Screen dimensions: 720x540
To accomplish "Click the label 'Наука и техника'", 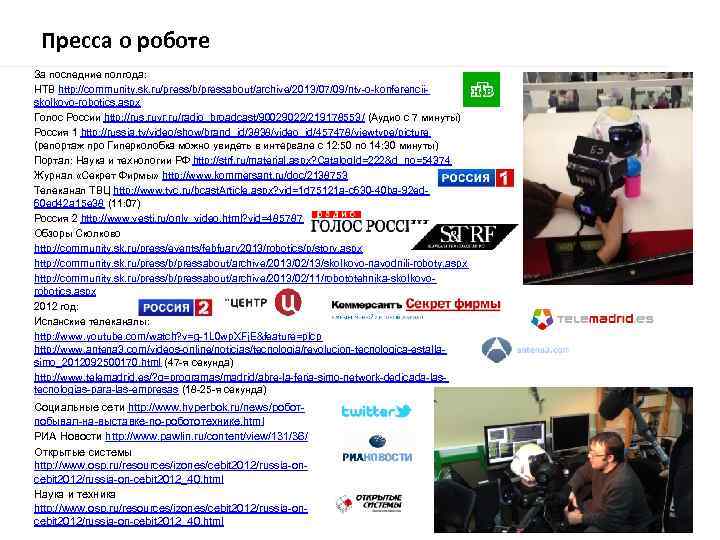I will point(75,494).
